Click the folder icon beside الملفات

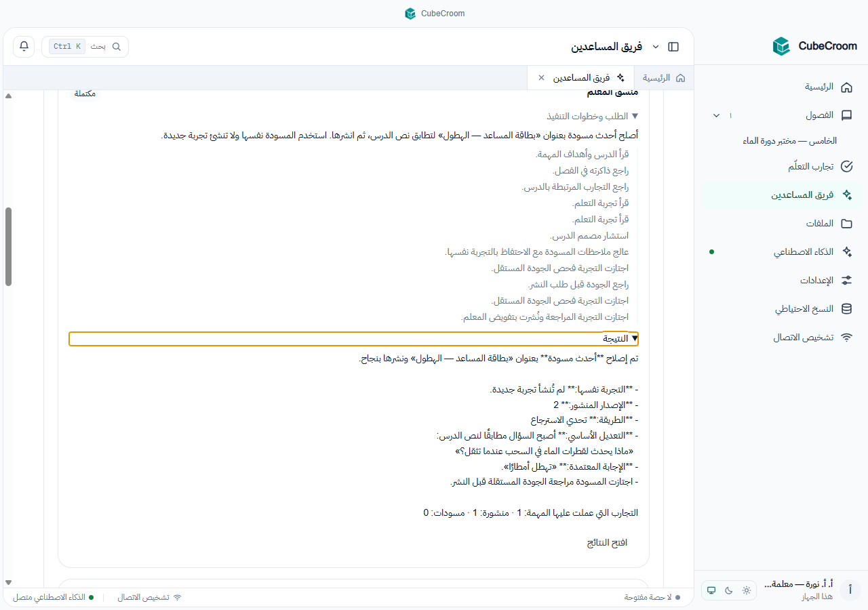point(846,224)
